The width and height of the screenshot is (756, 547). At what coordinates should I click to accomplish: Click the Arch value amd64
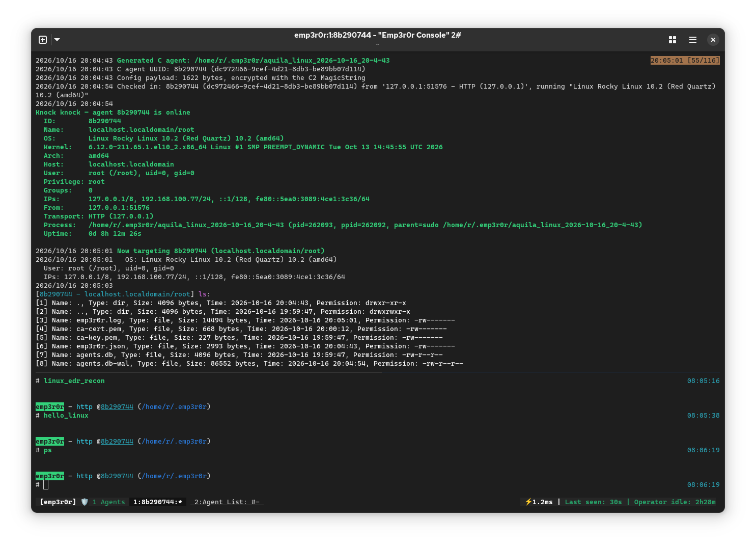pos(99,156)
